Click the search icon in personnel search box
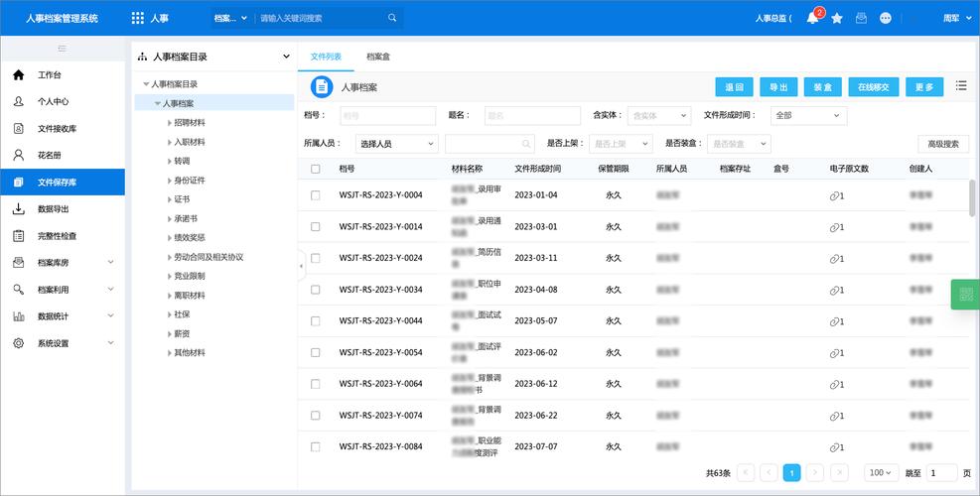Image resolution: width=980 pixels, height=496 pixels. click(526, 144)
